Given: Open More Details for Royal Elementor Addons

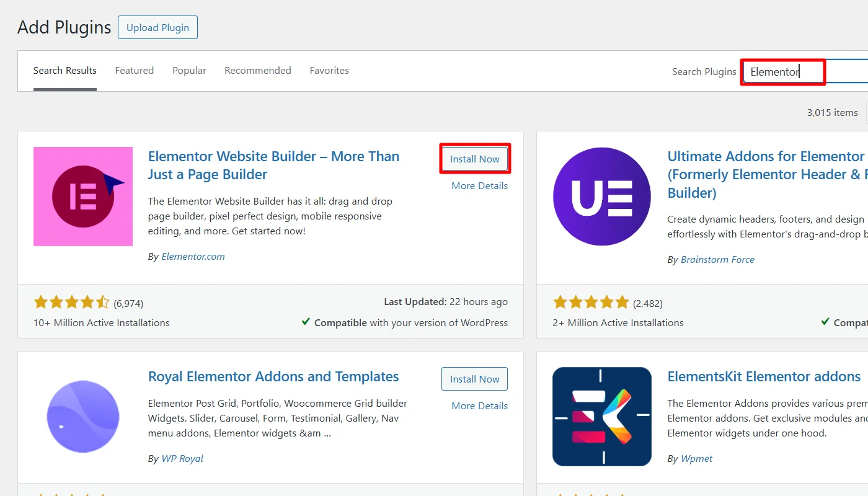Looking at the screenshot, I should pyautogui.click(x=480, y=405).
